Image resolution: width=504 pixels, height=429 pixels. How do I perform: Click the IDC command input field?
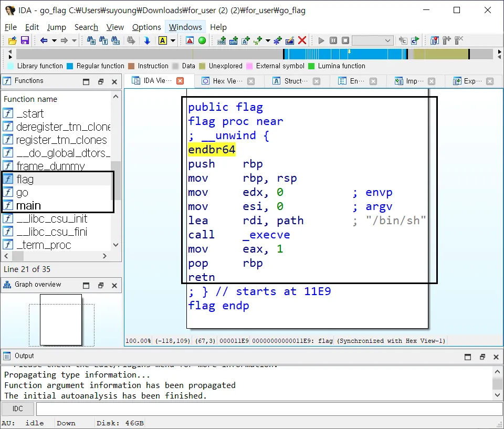(x=262, y=409)
